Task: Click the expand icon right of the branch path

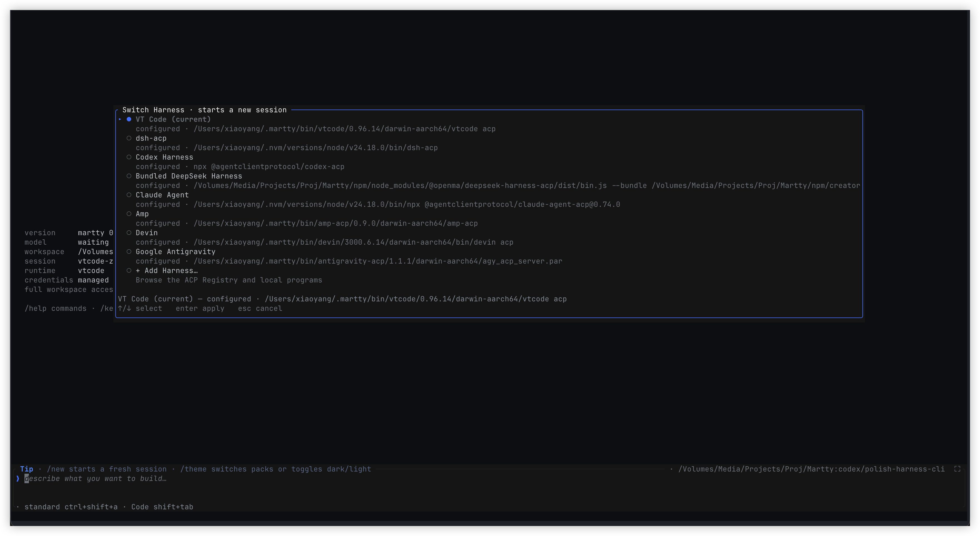Action: pyautogui.click(x=957, y=469)
